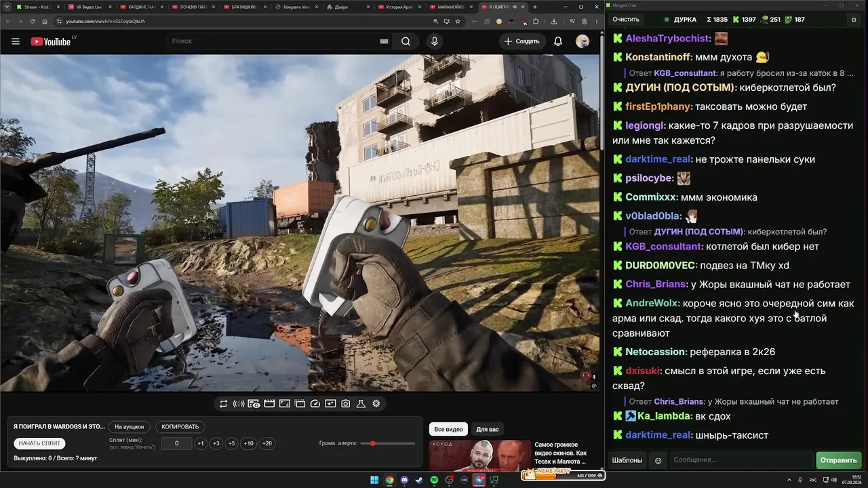Viewport: 868px width, 488px height.
Task: Open Шаблоны templates in chat
Action: click(627, 460)
